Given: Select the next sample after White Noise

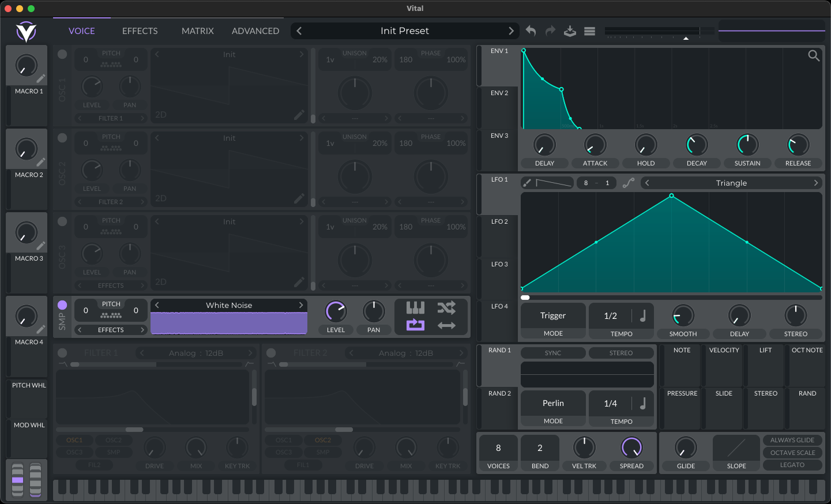Looking at the screenshot, I should 301,305.
